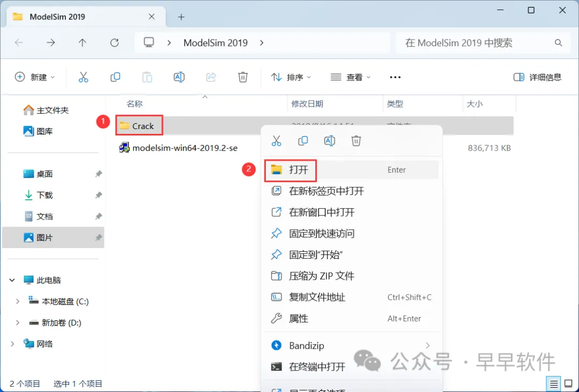Open the 新建 dropdown

tap(35, 77)
